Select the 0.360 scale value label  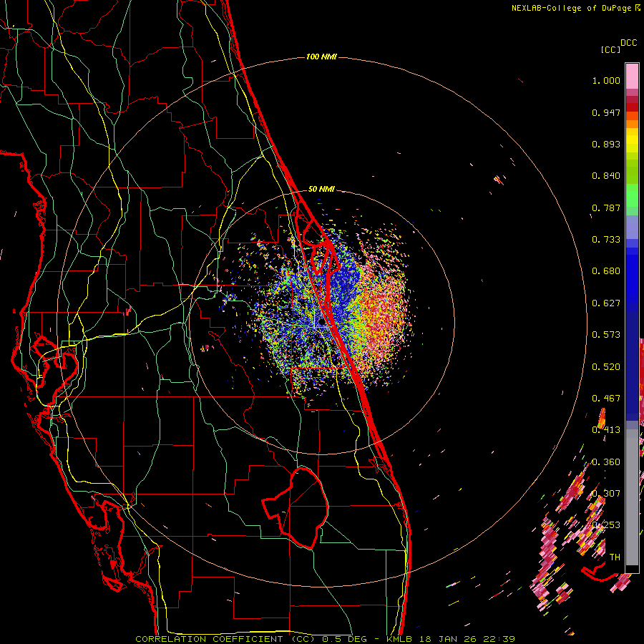(606, 462)
